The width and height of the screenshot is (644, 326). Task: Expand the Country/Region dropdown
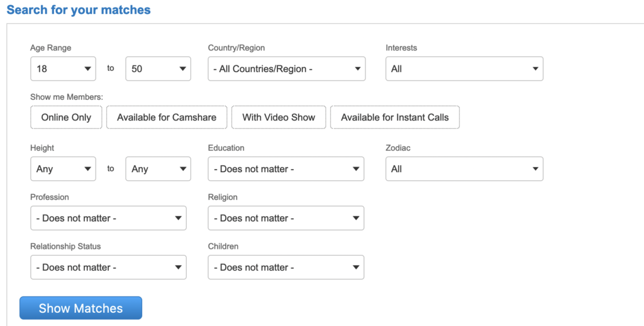pos(286,68)
